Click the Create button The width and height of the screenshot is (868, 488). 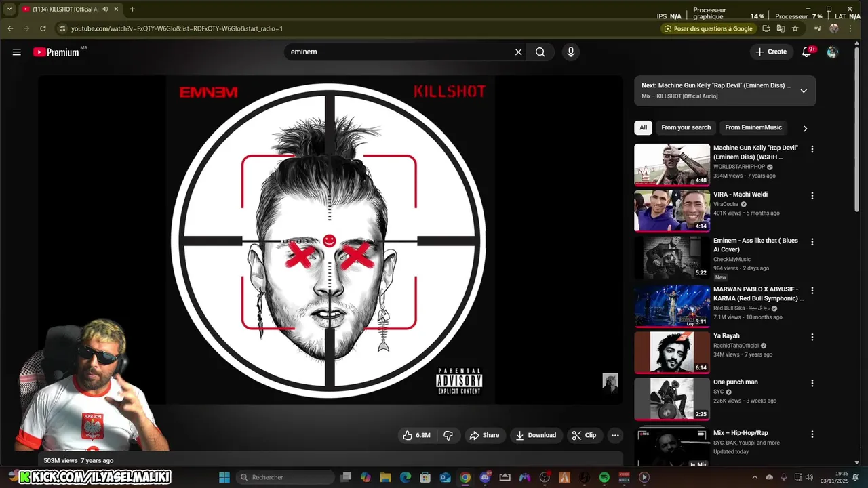[771, 52]
